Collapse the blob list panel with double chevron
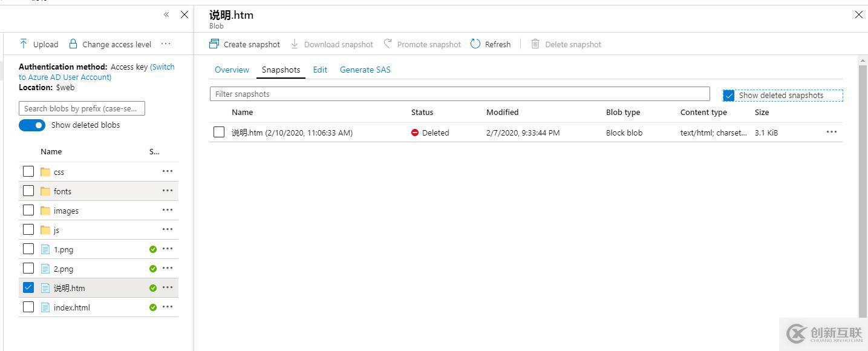Screen dimensions: 868x351 [x=166, y=15]
